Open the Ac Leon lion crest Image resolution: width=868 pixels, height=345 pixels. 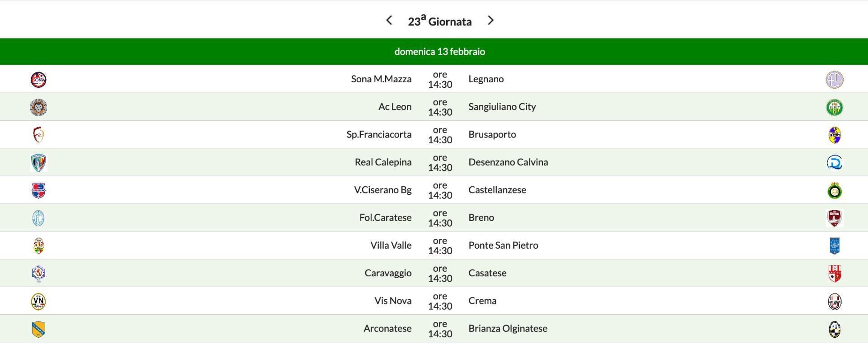pyautogui.click(x=38, y=107)
